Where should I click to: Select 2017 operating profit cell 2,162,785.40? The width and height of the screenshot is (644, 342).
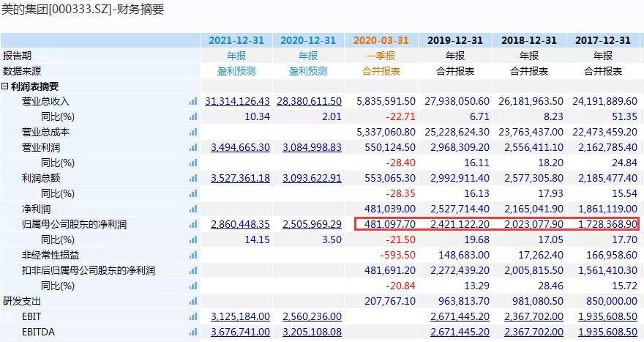point(607,147)
